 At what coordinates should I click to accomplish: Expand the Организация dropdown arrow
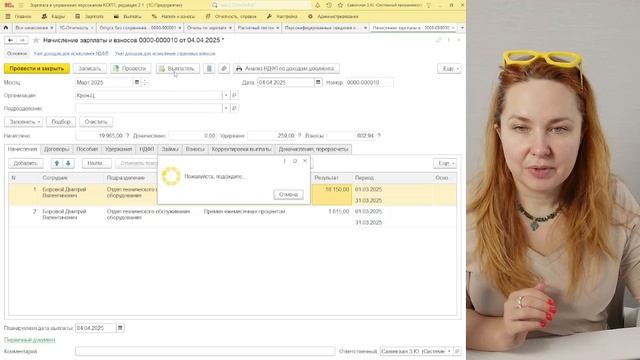tap(226, 95)
